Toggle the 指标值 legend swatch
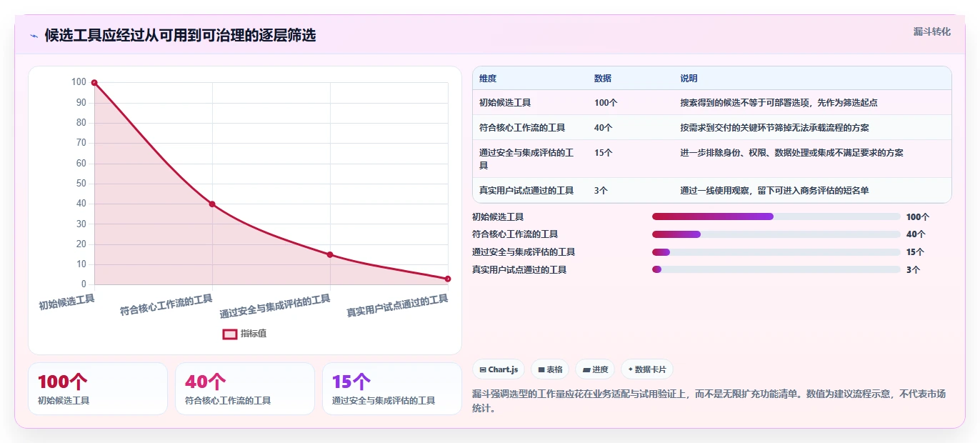 tap(229, 334)
